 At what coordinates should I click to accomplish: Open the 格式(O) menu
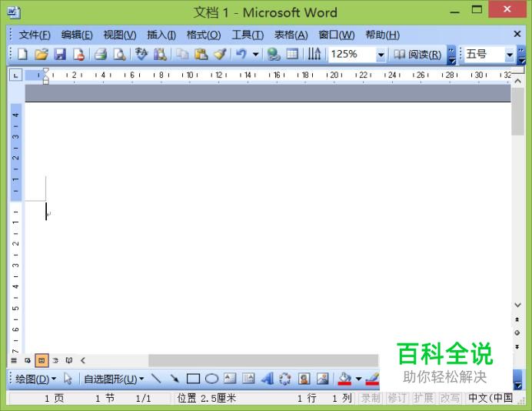tap(204, 35)
